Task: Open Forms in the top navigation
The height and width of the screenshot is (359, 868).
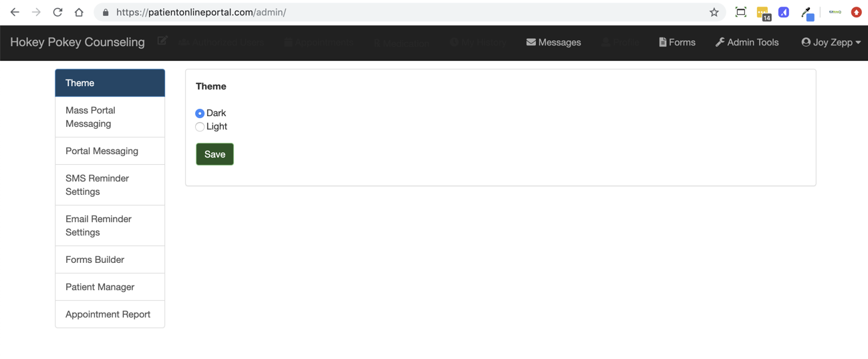Action: pos(677,42)
